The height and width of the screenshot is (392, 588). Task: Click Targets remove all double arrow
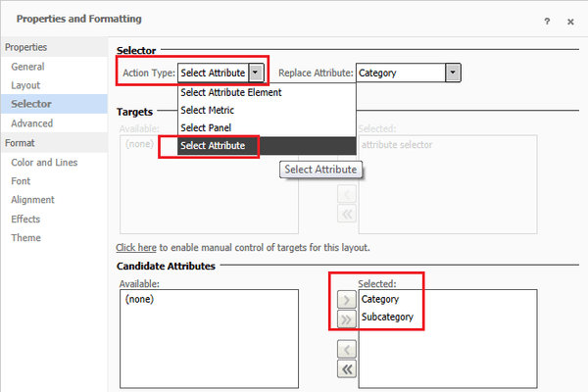click(347, 214)
